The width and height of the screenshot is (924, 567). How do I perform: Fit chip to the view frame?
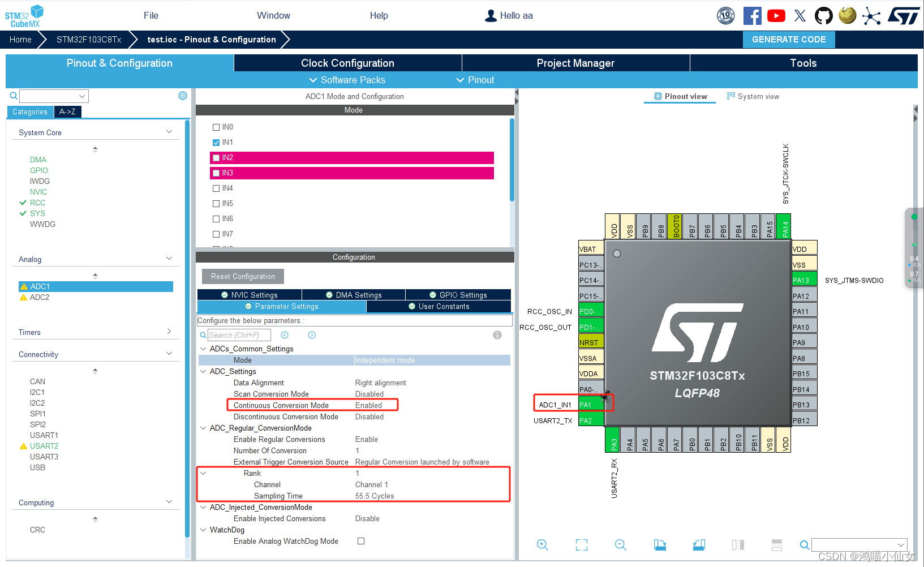click(582, 545)
